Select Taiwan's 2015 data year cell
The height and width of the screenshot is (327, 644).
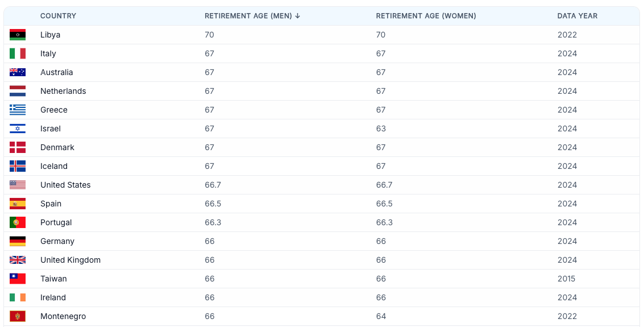[x=566, y=279]
